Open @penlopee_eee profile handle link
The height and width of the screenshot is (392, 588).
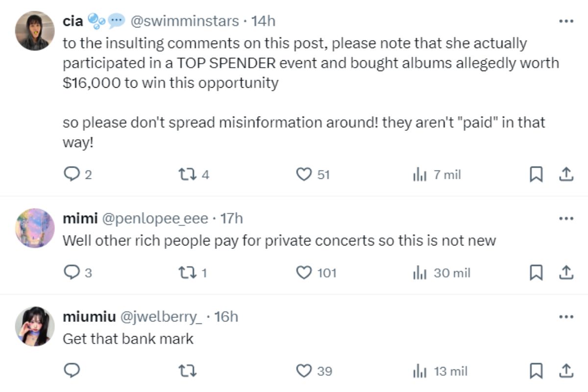(154, 219)
